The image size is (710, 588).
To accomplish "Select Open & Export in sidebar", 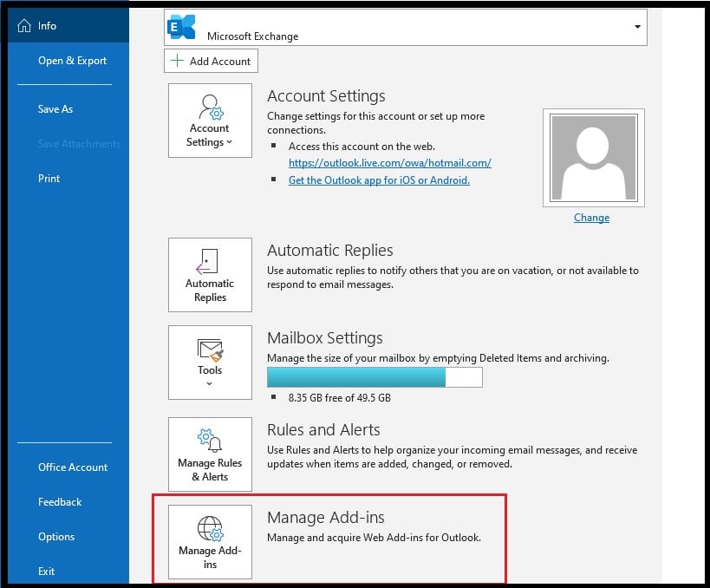I will tap(72, 61).
